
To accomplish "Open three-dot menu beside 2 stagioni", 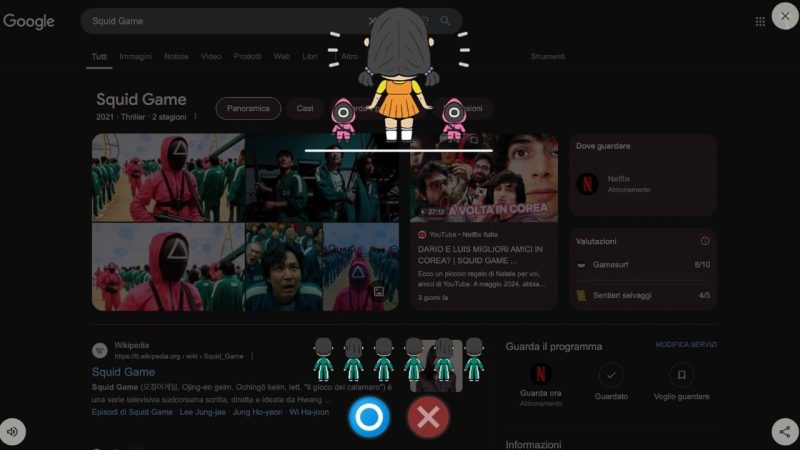I will point(196,117).
